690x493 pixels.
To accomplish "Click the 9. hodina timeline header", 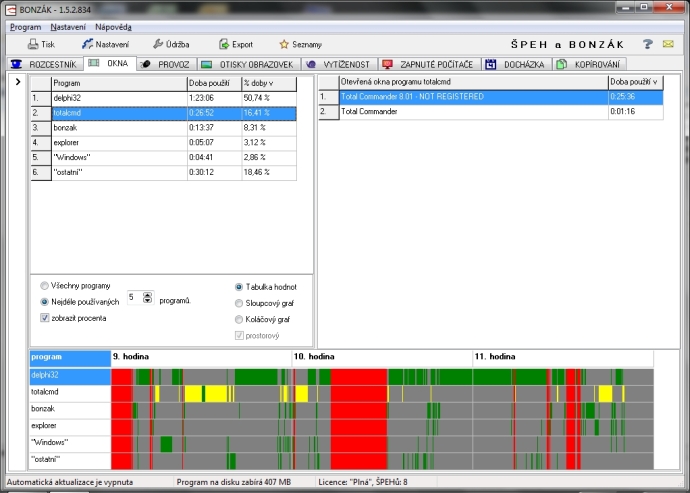I will pos(201,358).
